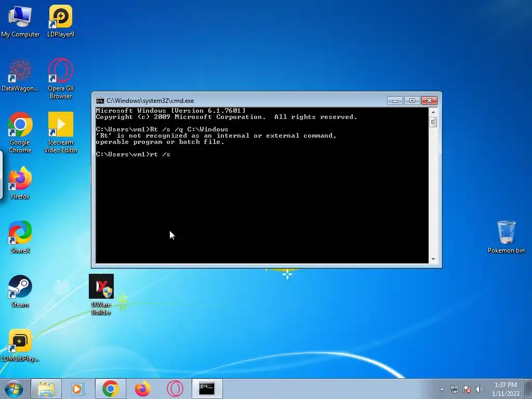Open Opera from the taskbar

point(175,389)
